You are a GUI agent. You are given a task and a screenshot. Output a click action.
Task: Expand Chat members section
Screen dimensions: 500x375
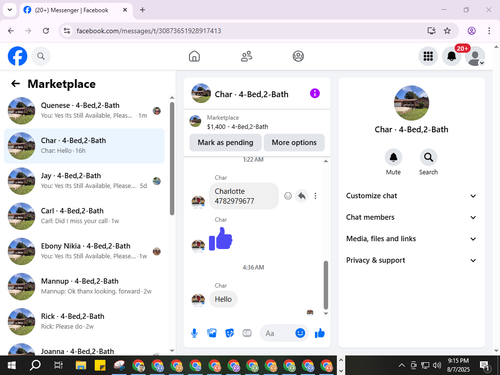411,217
